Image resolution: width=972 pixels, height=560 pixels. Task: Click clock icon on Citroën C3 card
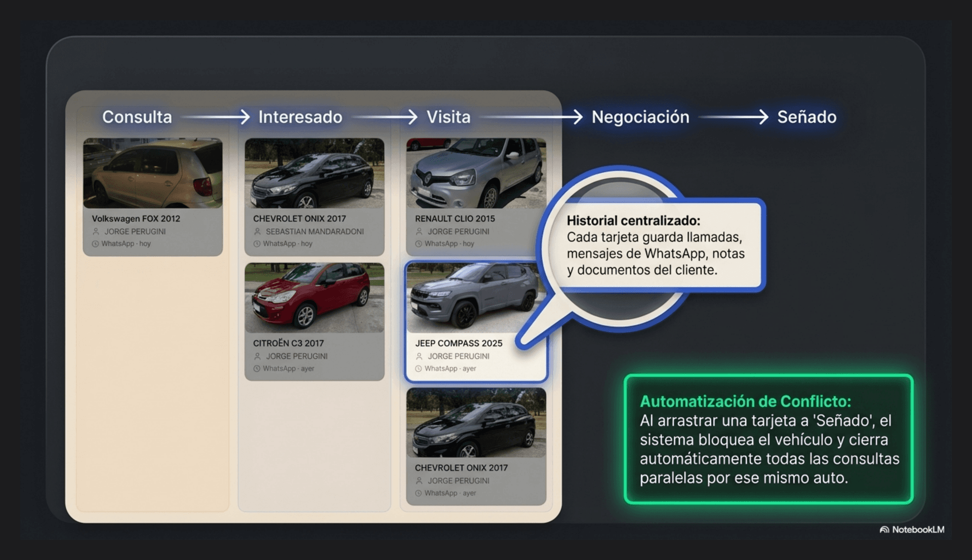[x=257, y=369]
